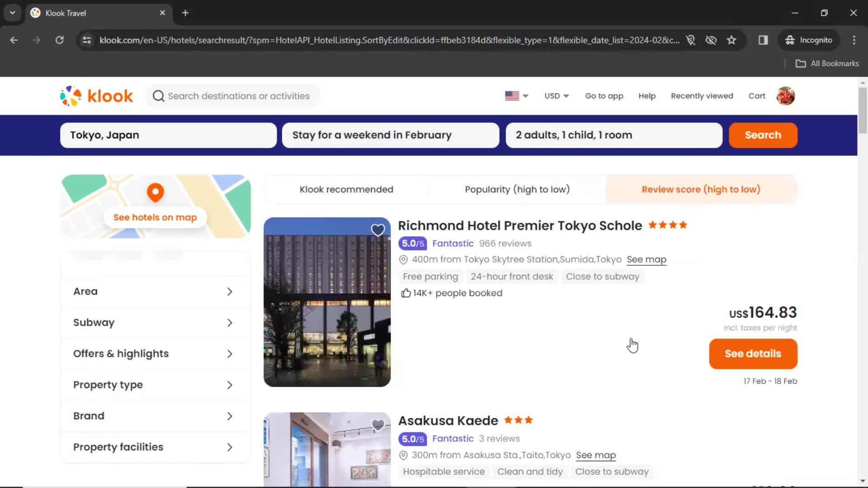Click Richmond Hotel's Close to subway tag
The width and height of the screenshot is (868, 488).
pyautogui.click(x=602, y=277)
